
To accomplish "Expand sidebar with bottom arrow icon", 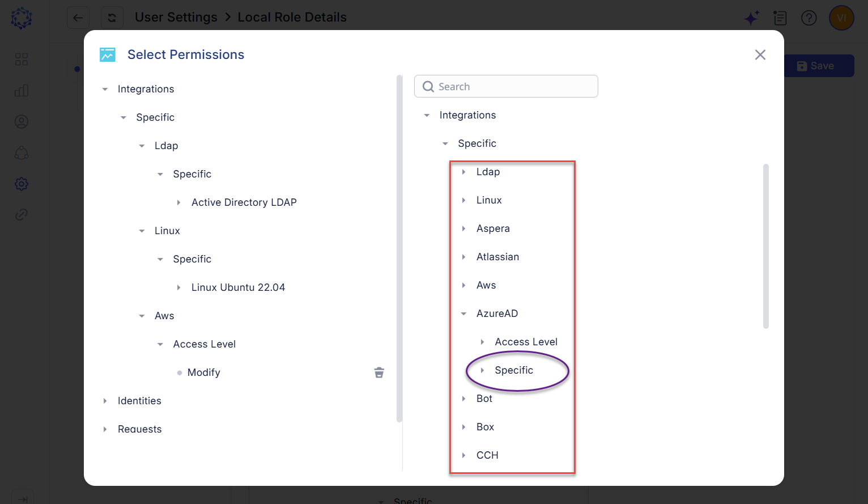I will pyautogui.click(x=23, y=498).
